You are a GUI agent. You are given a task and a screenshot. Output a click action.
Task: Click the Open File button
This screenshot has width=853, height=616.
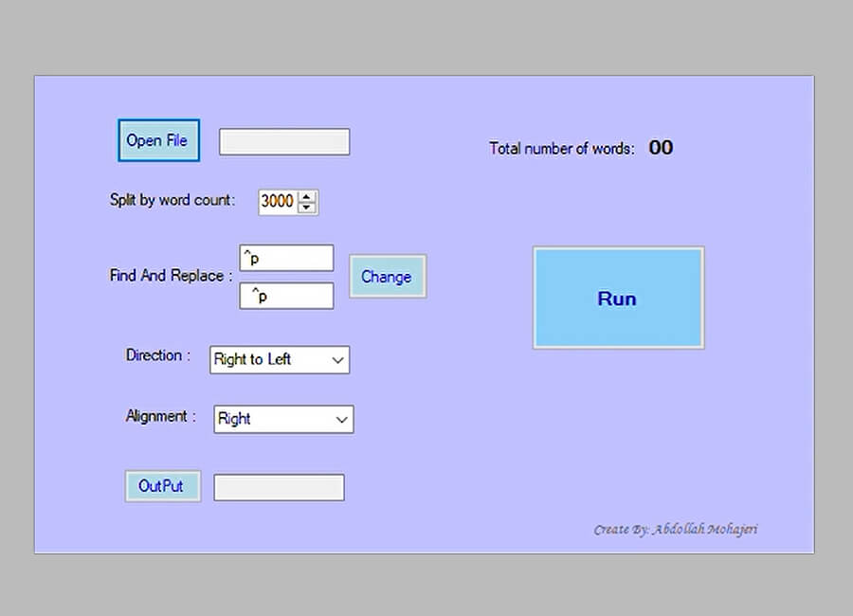158,140
